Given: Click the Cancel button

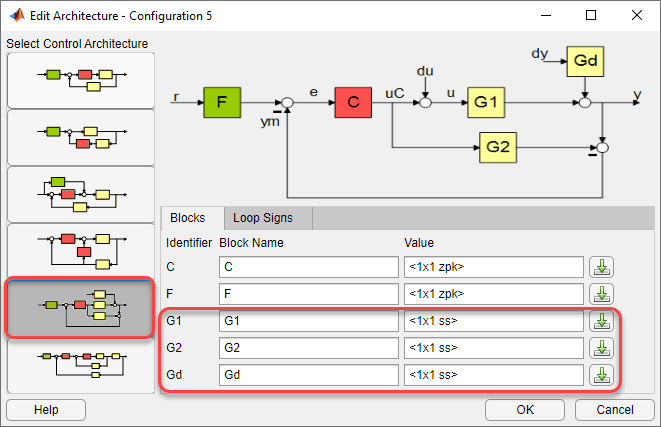Looking at the screenshot, I should (615, 410).
